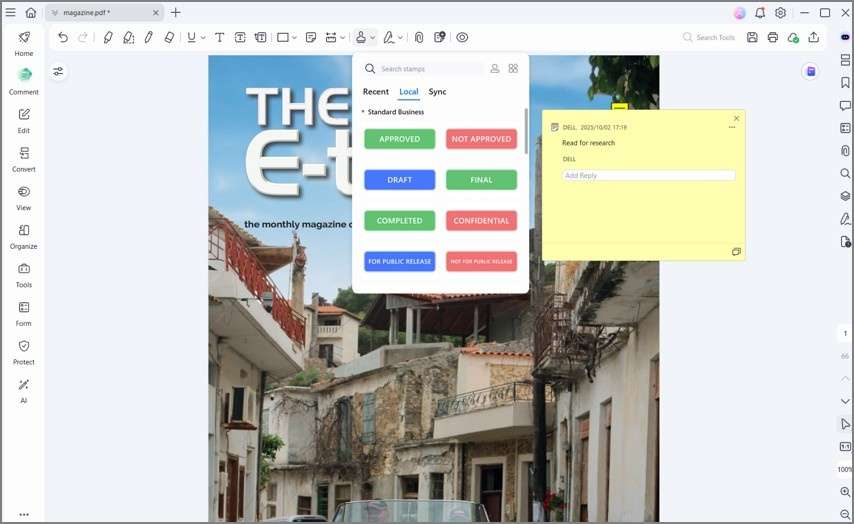
Task: Choose the NOT APPROVED stamp
Action: pos(481,139)
